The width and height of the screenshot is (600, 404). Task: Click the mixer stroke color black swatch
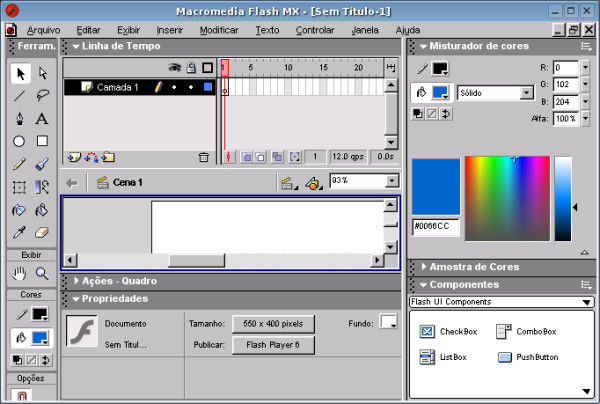tap(440, 69)
